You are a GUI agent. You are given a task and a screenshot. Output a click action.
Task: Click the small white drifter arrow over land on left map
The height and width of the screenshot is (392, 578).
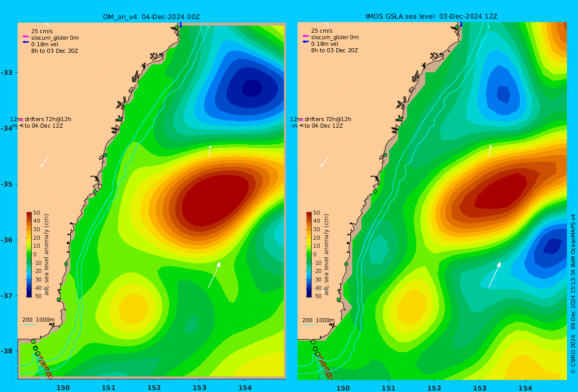45,162
